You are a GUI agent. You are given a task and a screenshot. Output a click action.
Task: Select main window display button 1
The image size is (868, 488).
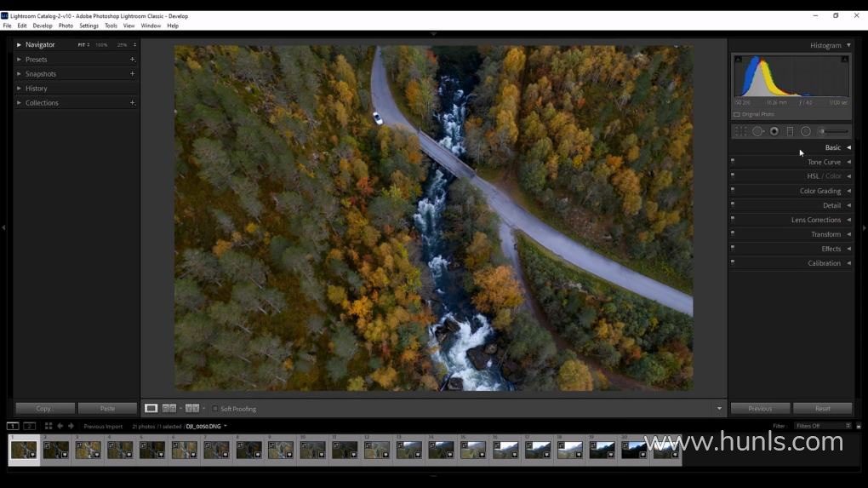[x=12, y=426]
